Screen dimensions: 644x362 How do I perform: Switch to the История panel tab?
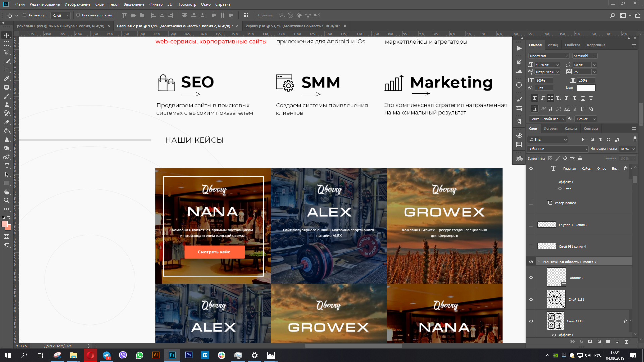(550, 129)
